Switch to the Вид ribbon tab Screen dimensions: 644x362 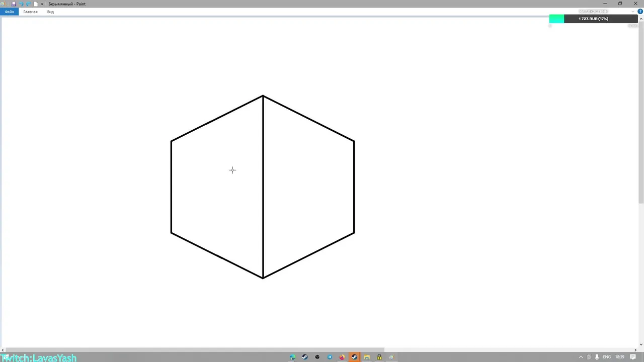click(x=50, y=12)
